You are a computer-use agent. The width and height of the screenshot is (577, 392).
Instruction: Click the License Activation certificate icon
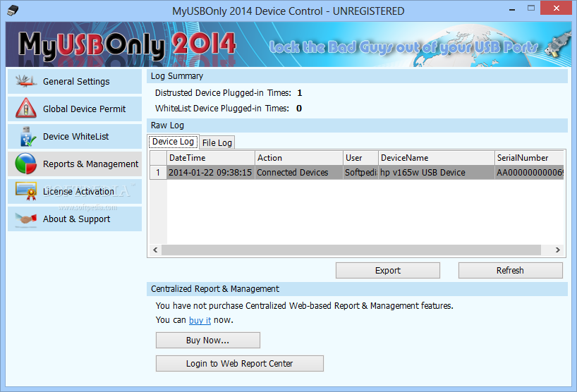pyautogui.click(x=26, y=191)
